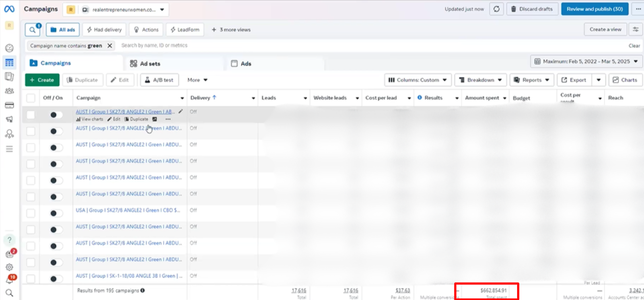Screen dimensions: 644x300
Task: Toggle on the first AUST campaign switch
Action: (56, 115)
